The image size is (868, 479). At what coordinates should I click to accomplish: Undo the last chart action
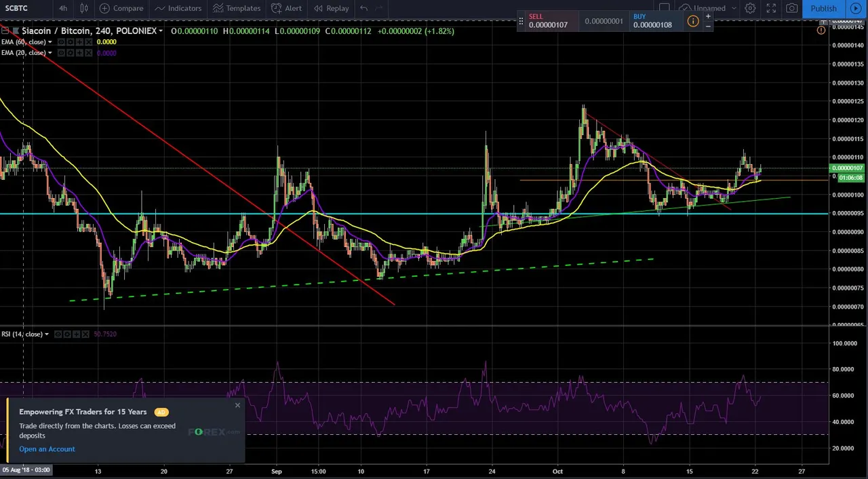click(364, 8)
